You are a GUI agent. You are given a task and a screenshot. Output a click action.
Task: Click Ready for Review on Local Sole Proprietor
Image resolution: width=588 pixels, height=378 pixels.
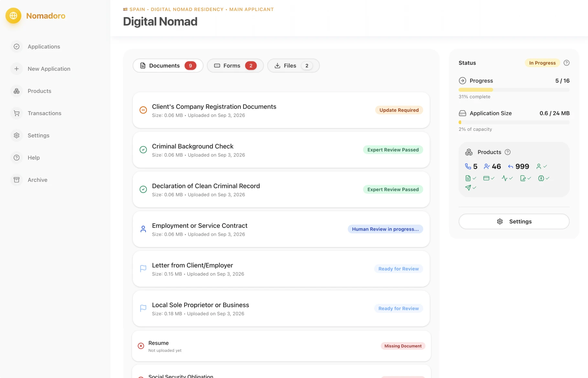coord(398,309)
